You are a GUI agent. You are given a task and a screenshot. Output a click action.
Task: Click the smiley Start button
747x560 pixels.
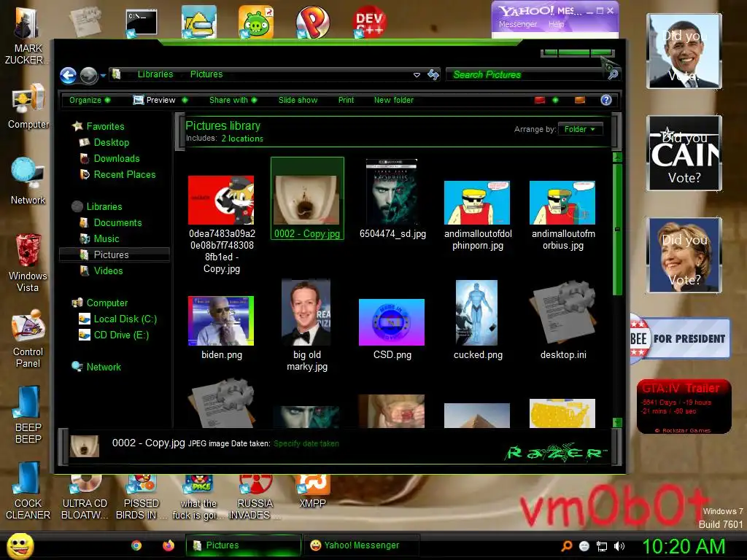(20, 546)
